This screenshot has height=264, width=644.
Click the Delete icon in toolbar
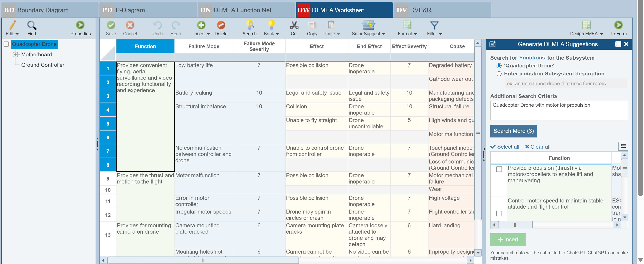pos(221,25)
